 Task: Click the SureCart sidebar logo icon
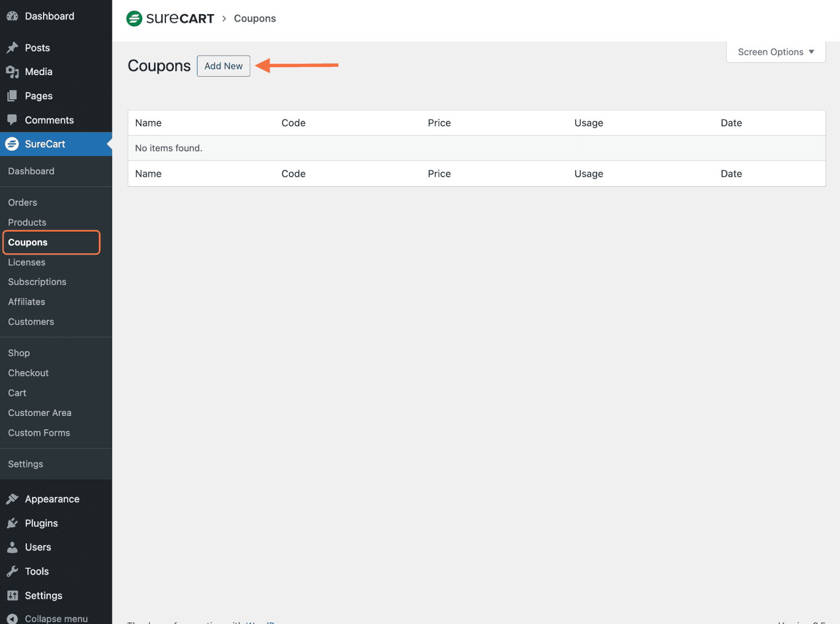(x=12, y=144)
